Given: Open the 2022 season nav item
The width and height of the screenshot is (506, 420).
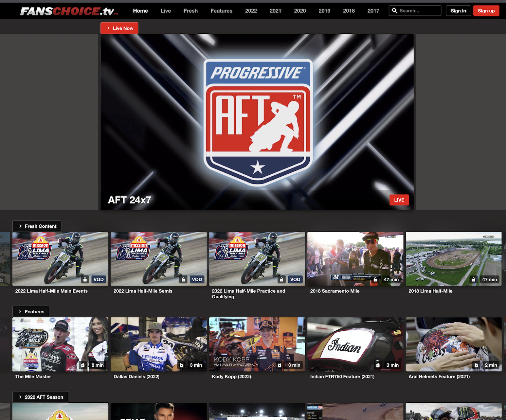Looking at the screenshot, I should [x=251, y=11].
